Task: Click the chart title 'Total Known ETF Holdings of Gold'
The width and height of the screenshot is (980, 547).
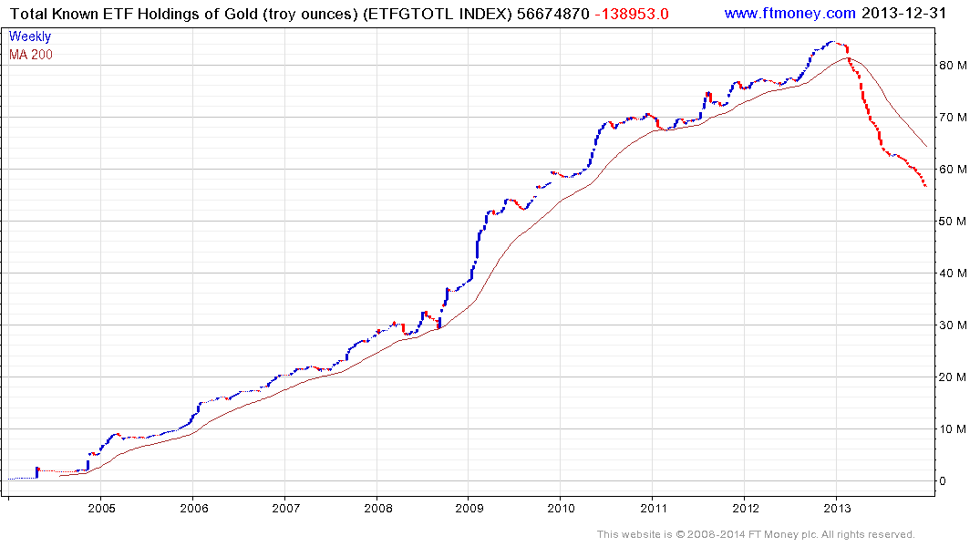Action: [134, 14]
